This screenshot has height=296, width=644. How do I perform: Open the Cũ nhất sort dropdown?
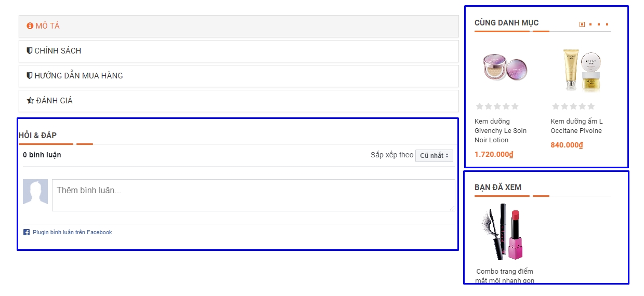coord(434,155)
